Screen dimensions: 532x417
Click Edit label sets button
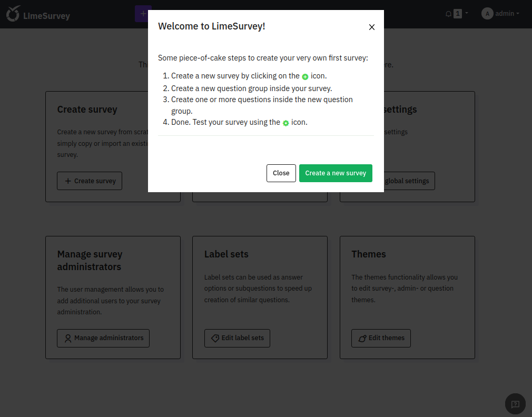pos(237,339)
